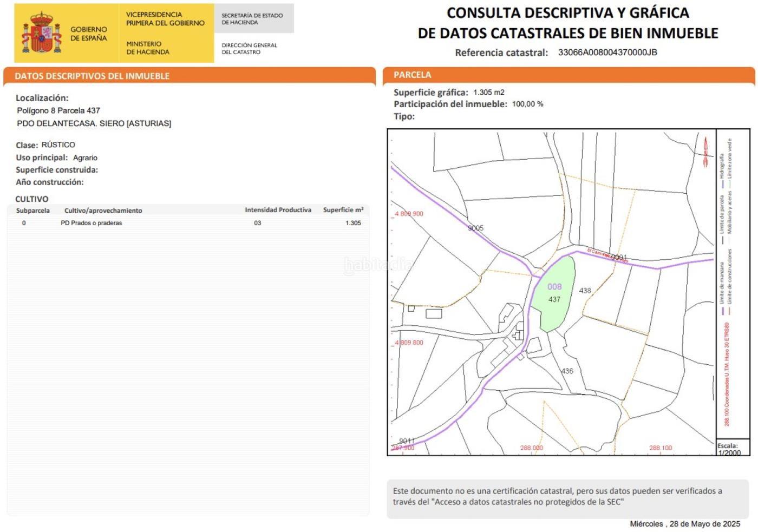This screenshot has height=532, width=758.
Task: Click the Secretaría de Estado de Hacienda box
Action: pos(253,19)
